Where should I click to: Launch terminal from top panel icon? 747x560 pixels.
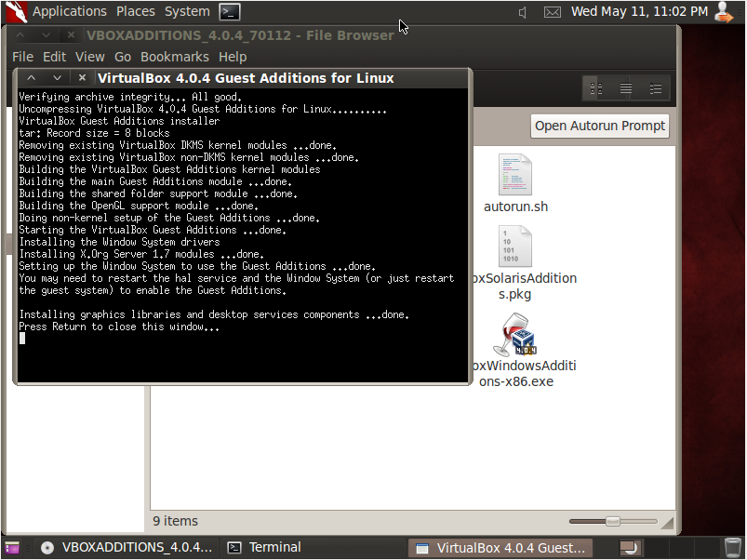(x=230, y=12)
